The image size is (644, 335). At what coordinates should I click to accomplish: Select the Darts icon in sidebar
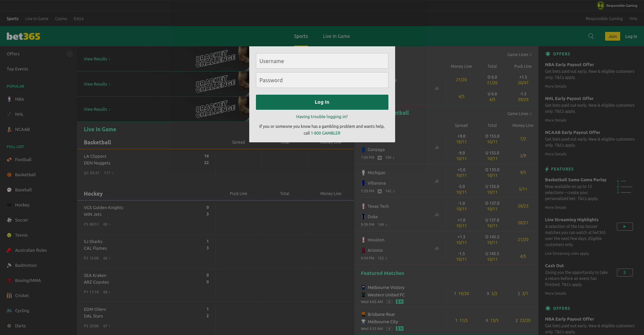coord(9,326)
